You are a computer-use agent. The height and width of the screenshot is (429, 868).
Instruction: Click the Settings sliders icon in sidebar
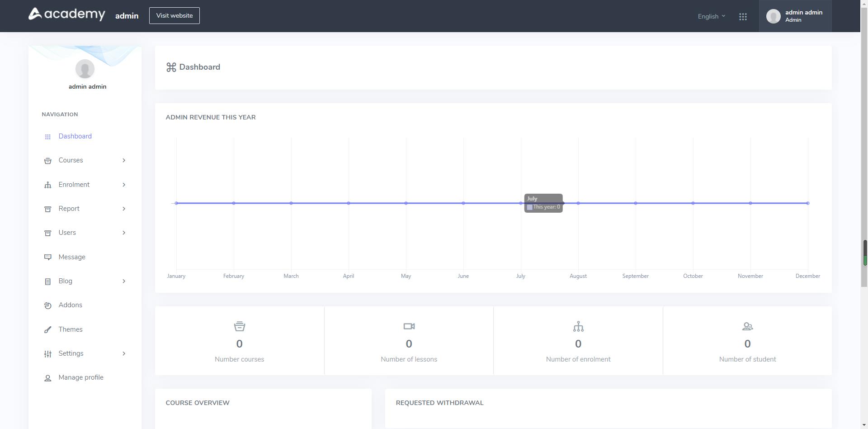[47, 354]
